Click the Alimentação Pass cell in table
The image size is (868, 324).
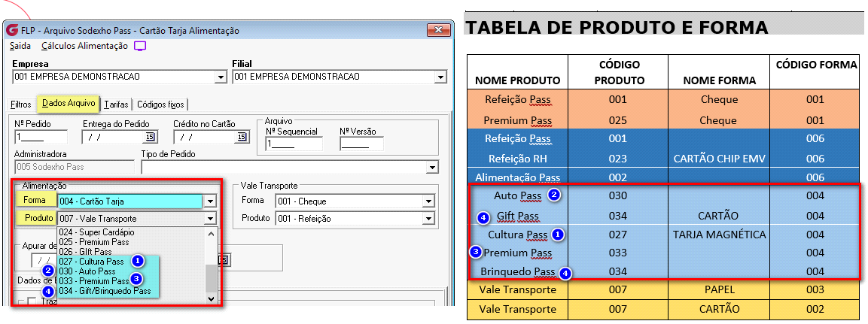[518, 177]
